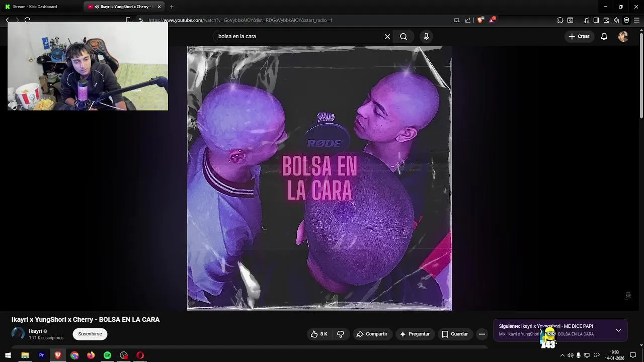Open Chrome from taskbar
The height and width of the screenshot is (362, 644).
pyautogui.click(x=74, y=355)
